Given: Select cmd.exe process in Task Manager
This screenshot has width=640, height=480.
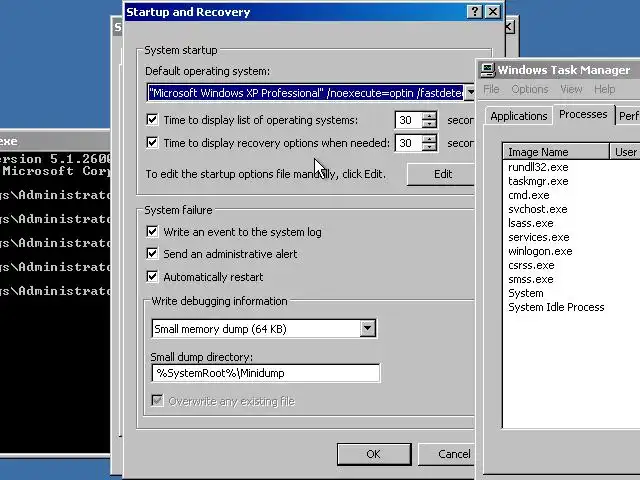Looking at the screenshot, I should (x=529, y=195).
